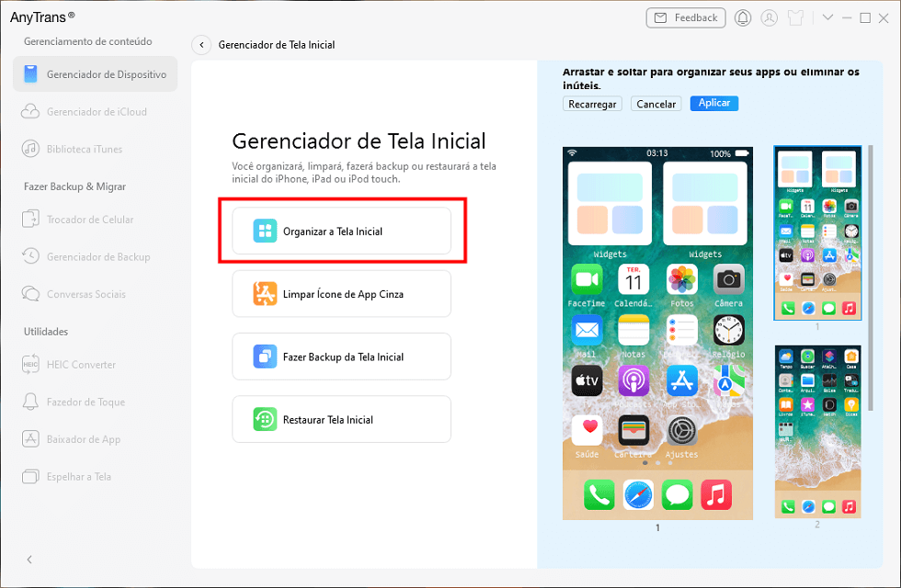Viewport: 901px width, 588px height.
Task: Select home screen page 1 thumbnail
Action: 817,232
